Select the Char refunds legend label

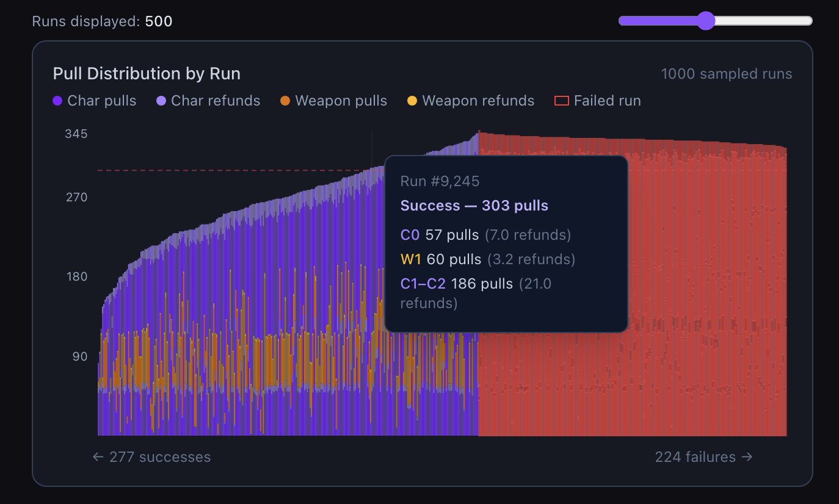point(216,101)
